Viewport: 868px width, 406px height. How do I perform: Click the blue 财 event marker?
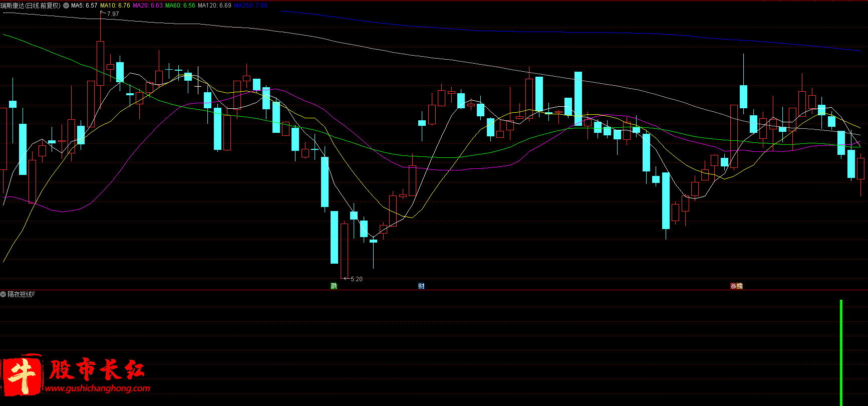[421, 286]
